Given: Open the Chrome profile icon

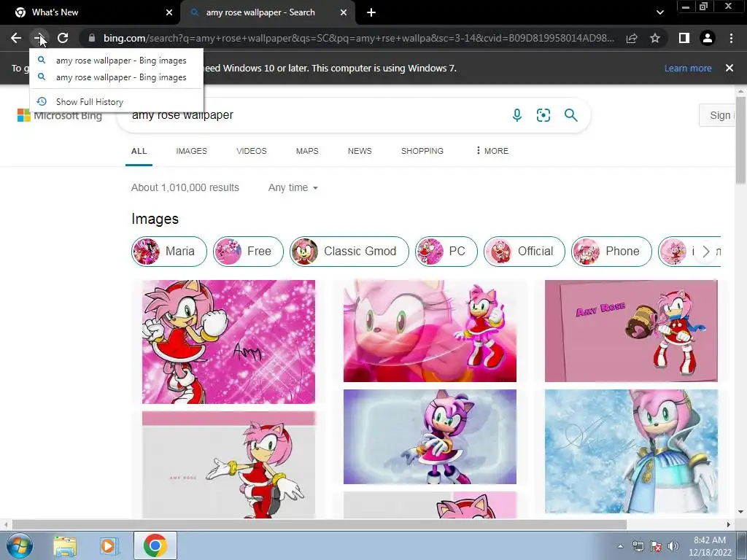Looking at the screenshot, I should coord(708,38).
